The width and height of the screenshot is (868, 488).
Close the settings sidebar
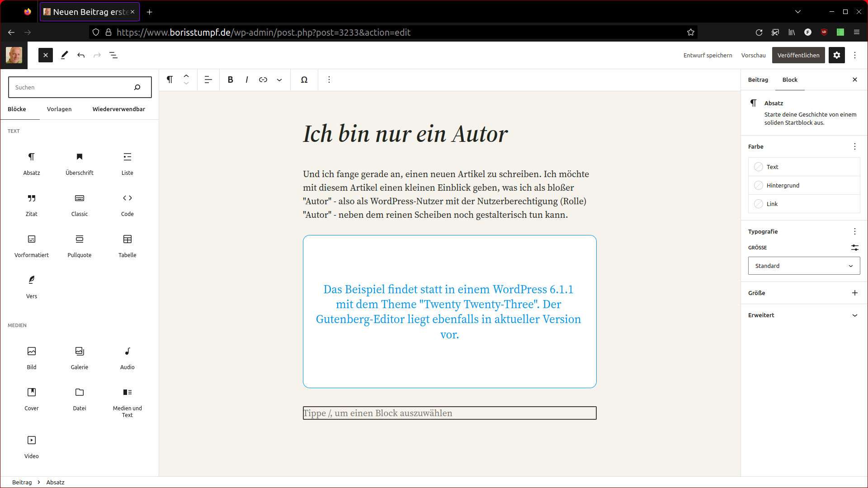click(x=855, y=80)
